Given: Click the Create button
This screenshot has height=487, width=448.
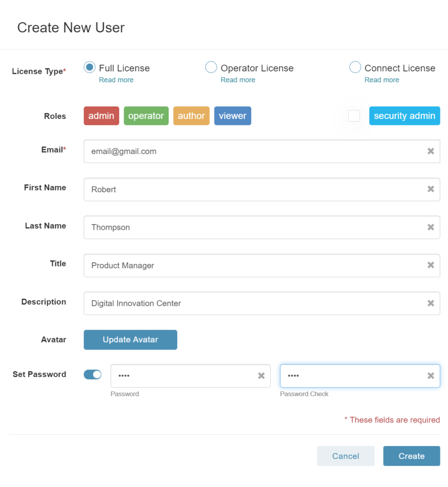Looking at the screenshot, I should (x=411, y=456).
